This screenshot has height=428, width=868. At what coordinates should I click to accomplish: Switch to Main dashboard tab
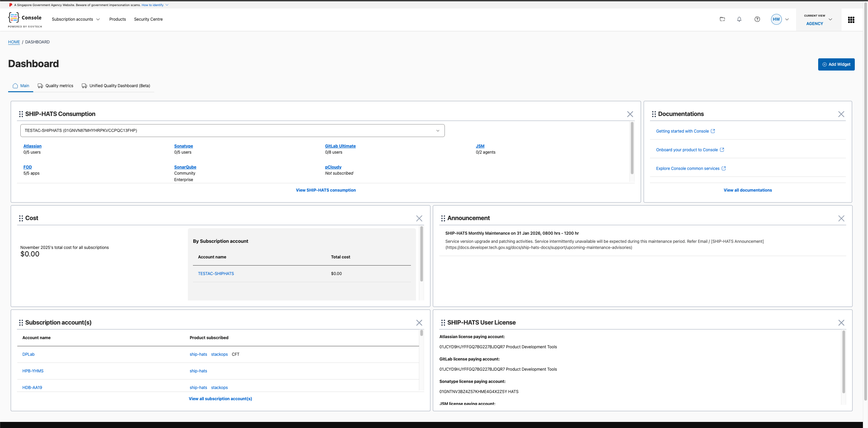(x=21, y=86)
